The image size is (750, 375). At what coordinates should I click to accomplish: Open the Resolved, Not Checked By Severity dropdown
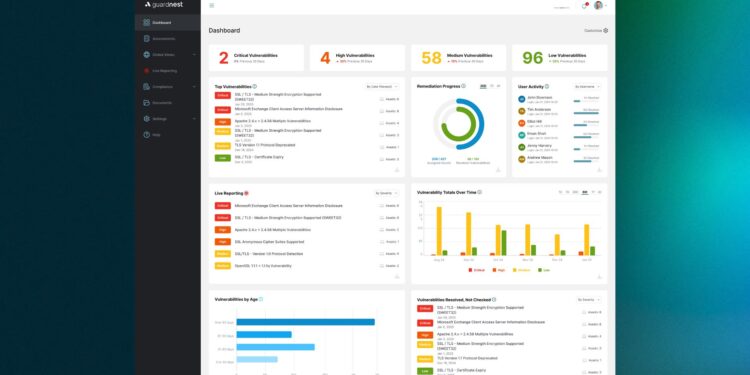(589, 299)
